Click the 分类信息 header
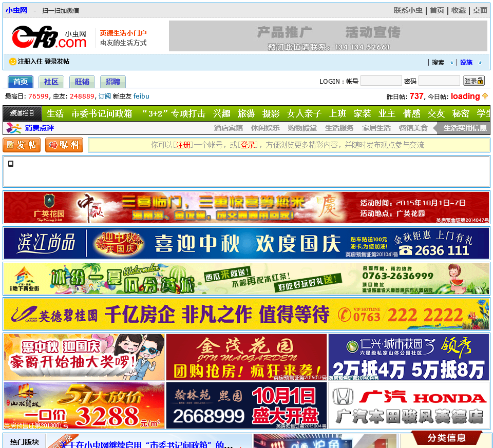493x448 pixels. tap(446, 438)
